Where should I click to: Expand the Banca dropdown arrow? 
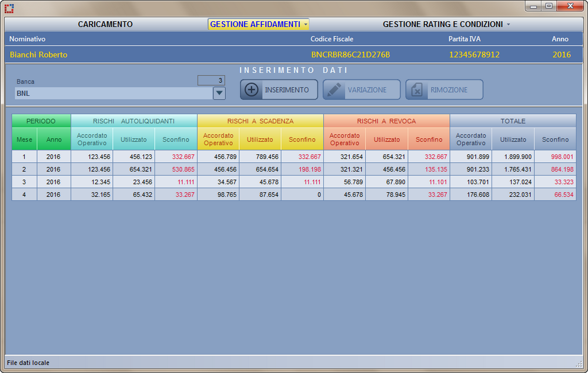[219, 93]
